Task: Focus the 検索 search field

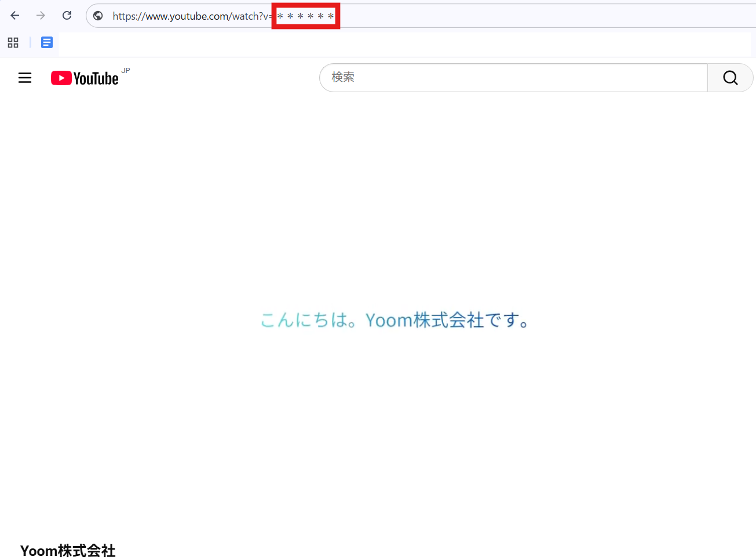Action: pos(513,78)
